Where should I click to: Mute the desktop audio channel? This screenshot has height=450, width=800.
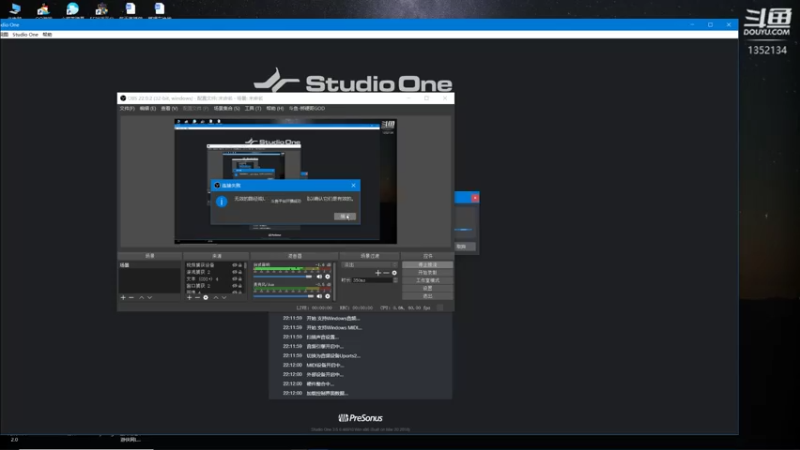click(319, 277)
